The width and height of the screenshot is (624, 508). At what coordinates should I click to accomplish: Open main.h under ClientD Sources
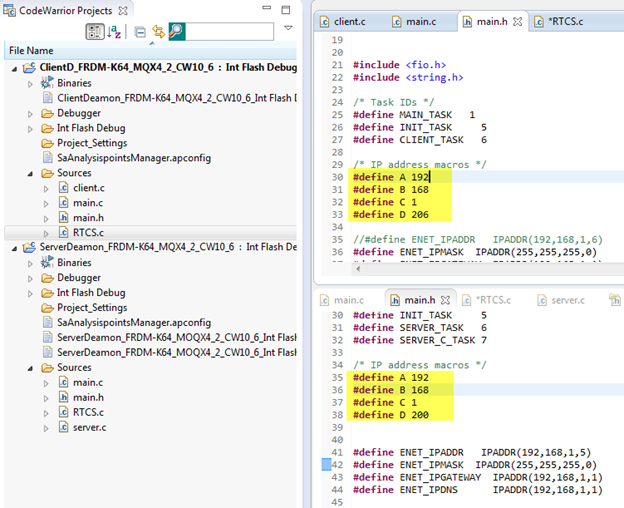click(x=88, y=218)
